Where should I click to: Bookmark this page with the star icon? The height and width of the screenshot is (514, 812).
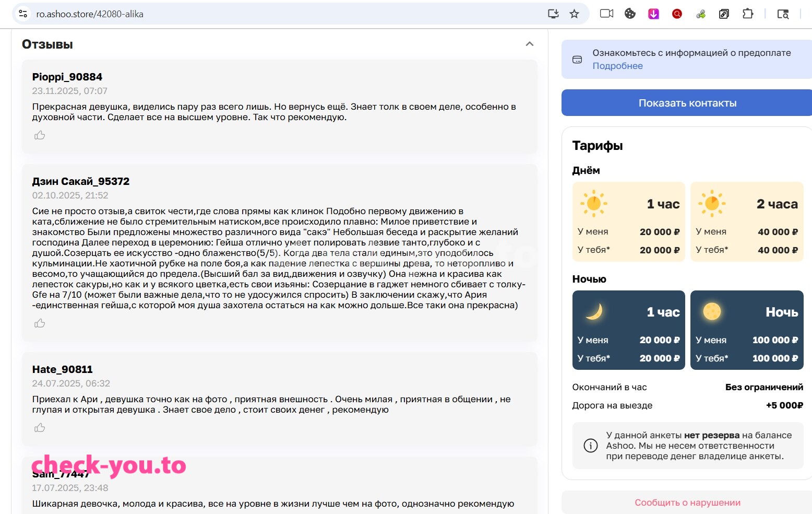tap(574, 14)
